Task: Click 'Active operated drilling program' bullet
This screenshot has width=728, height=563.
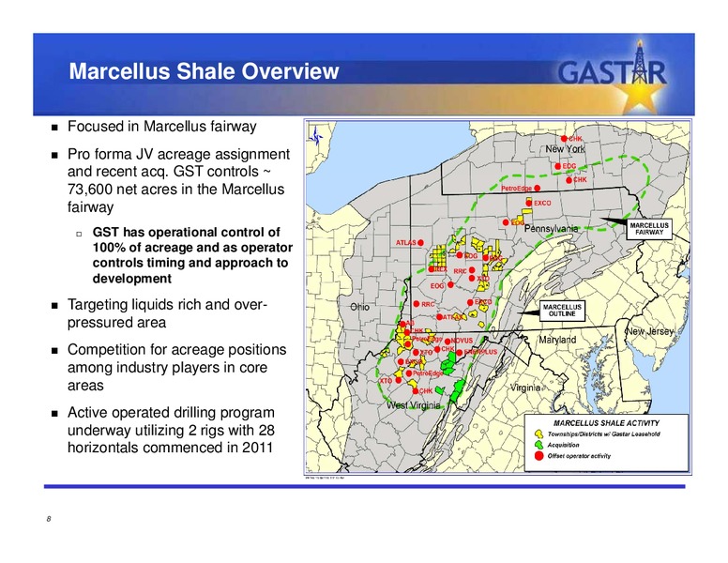Action: point(172,430)
